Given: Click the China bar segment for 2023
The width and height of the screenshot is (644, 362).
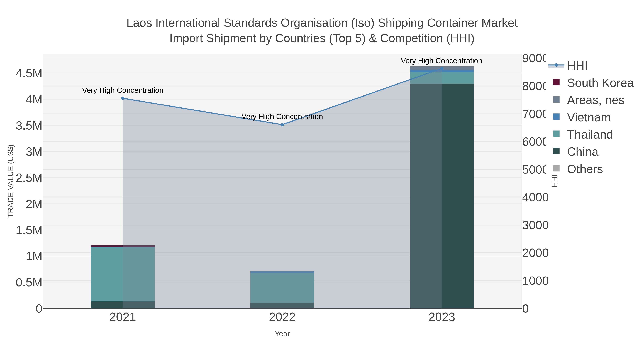Looking at the screenshot, I should coord(442,196).
